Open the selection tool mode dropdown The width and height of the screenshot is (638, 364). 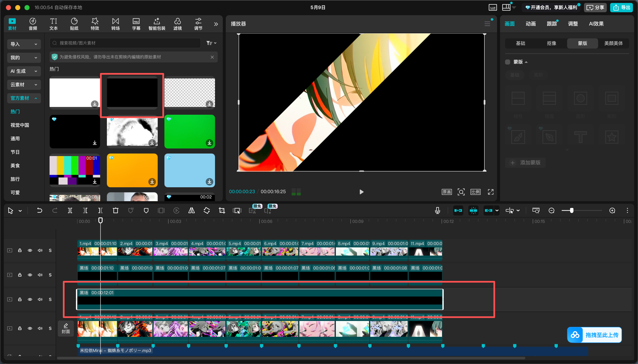coord(20,211)
